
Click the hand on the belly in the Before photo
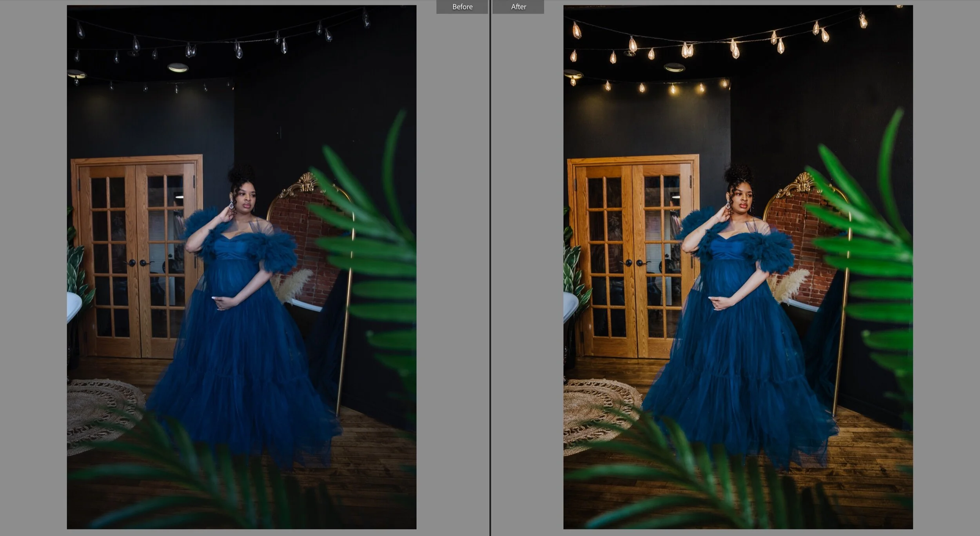point(225,303)
